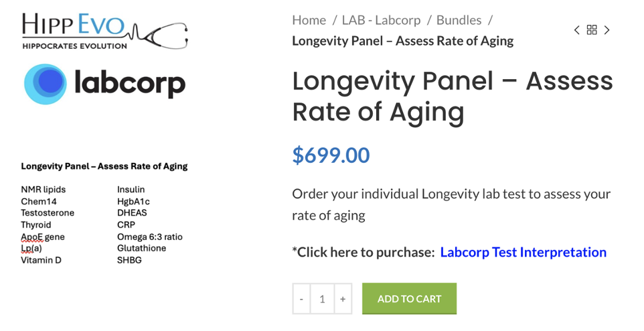Screen dimensions: 644x331
Task: Click the Labcorp blue circle logo
Action: coord(45,84)
